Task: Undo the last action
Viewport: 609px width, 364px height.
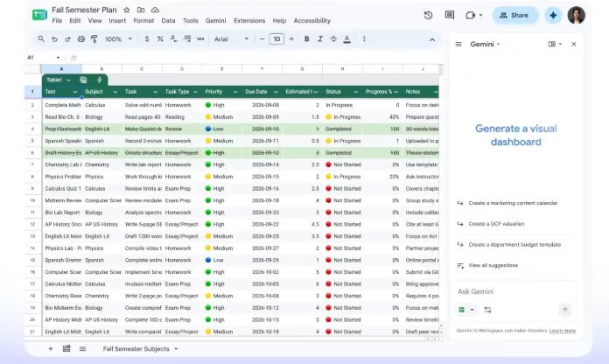Action: click(x=54, y=38)
